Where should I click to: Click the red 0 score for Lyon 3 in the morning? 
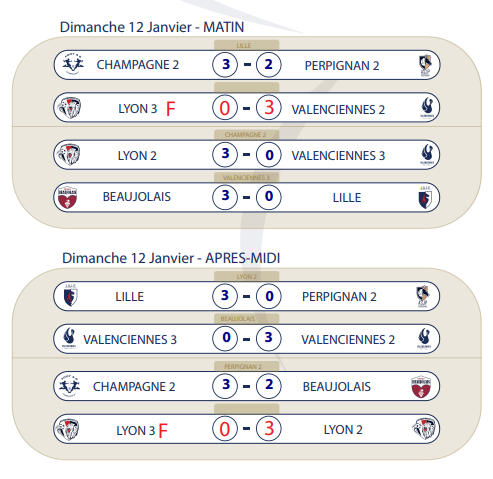tap(225, 108)
